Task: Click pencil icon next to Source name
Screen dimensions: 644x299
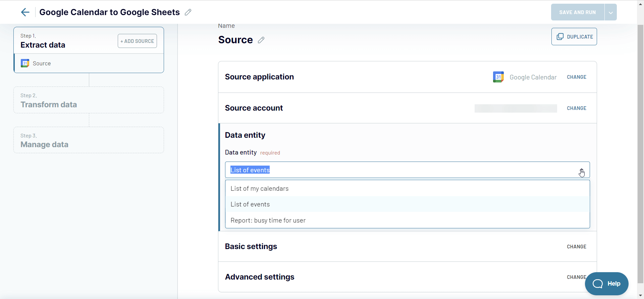Action: [261, 40]
